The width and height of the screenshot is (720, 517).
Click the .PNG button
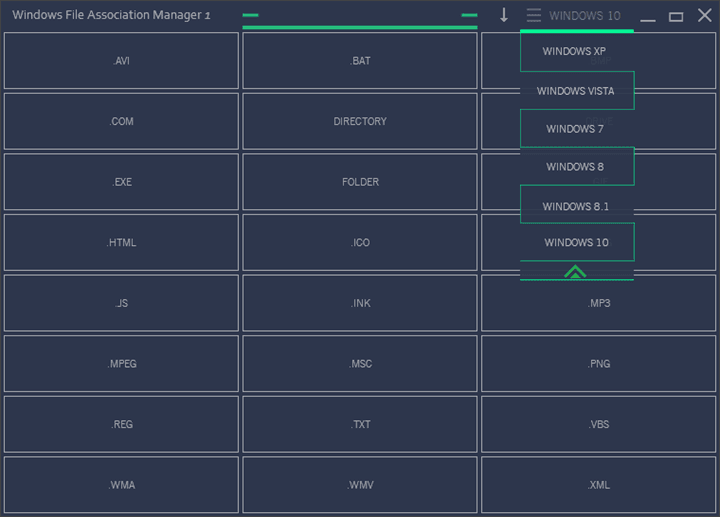(598, 364)
